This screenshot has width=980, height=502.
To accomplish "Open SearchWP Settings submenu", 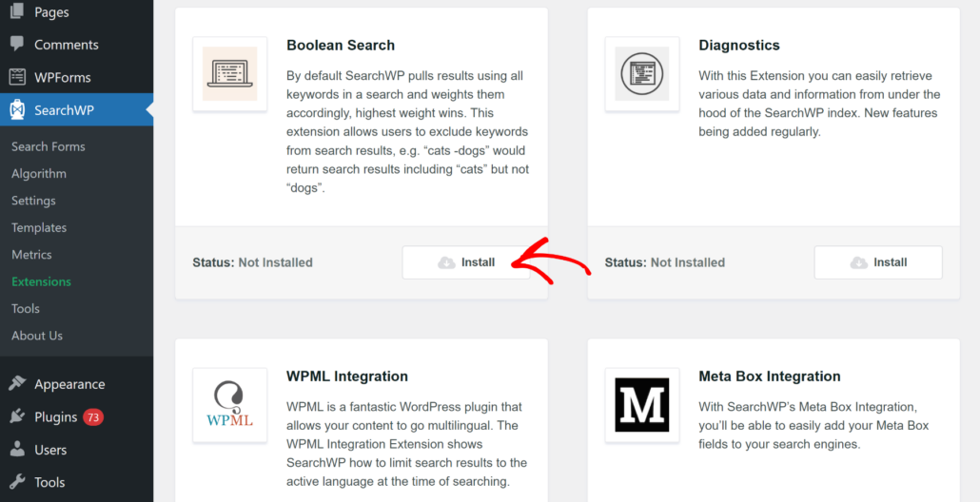I will click(33, 201).
